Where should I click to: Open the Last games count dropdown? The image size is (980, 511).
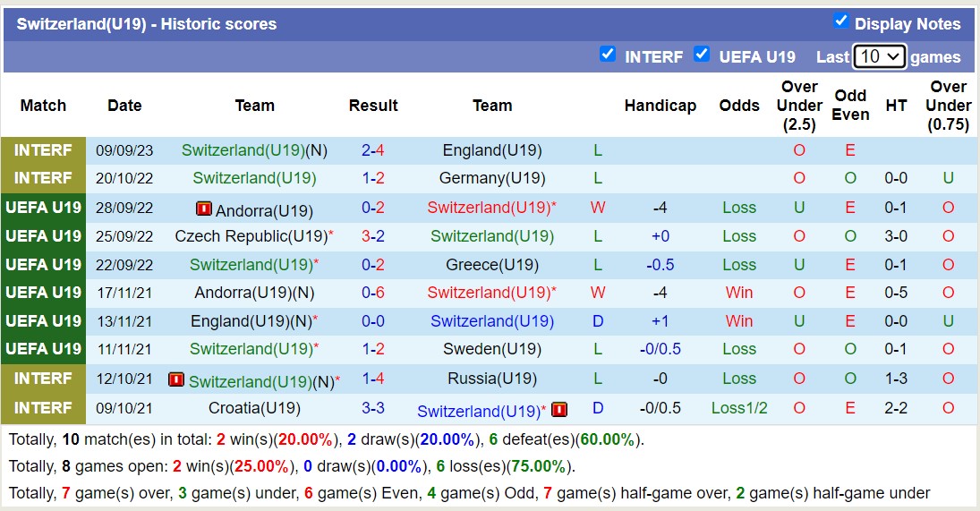(x=880, y=56)
